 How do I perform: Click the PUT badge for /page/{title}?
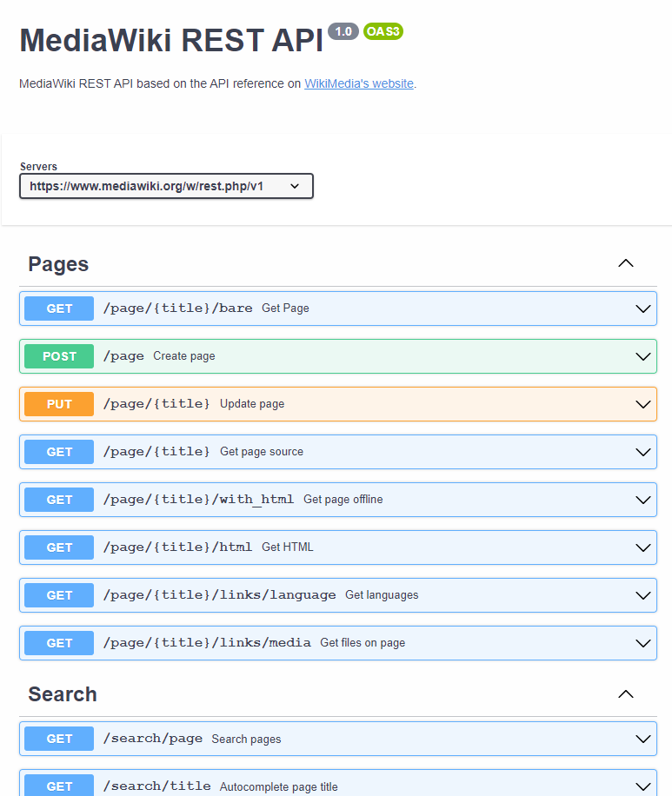click(59, 404)
